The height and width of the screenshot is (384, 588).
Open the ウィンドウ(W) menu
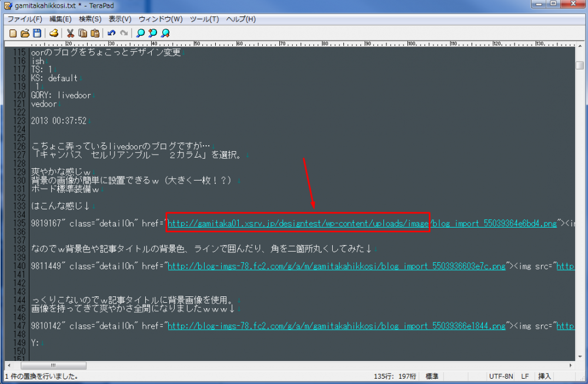pyautogui.click(x=161, y=19)
